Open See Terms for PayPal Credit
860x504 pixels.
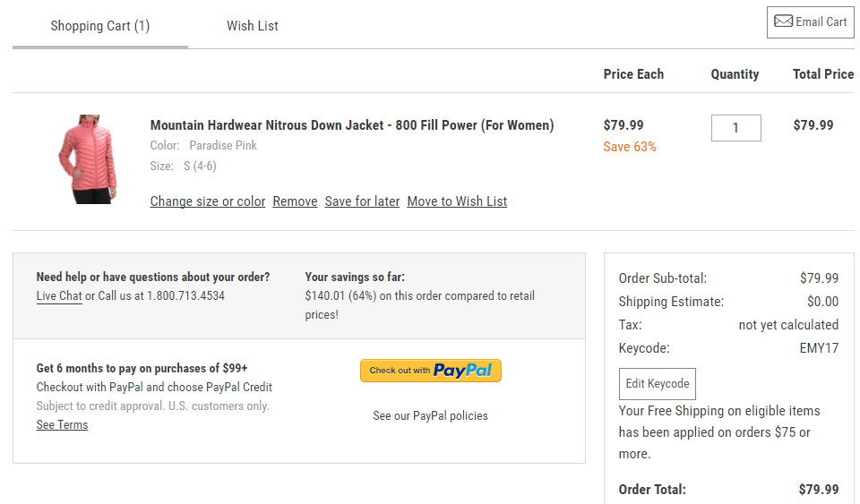click(62, 425)
